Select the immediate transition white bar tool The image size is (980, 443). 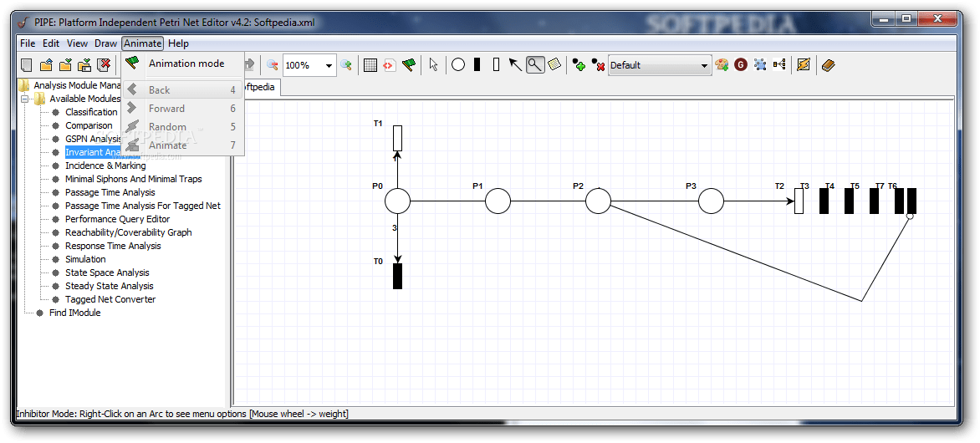[x=496, y=65]
